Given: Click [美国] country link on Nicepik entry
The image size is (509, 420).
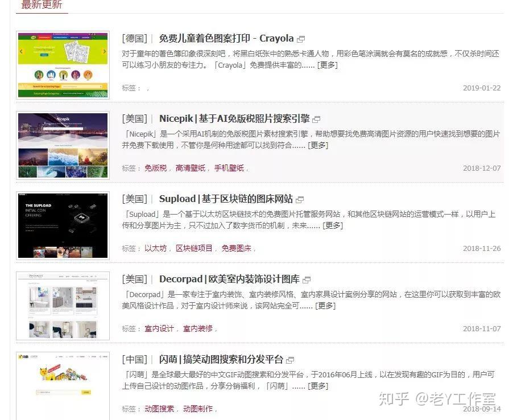Looking at the screenshot, I should (134, 118).
